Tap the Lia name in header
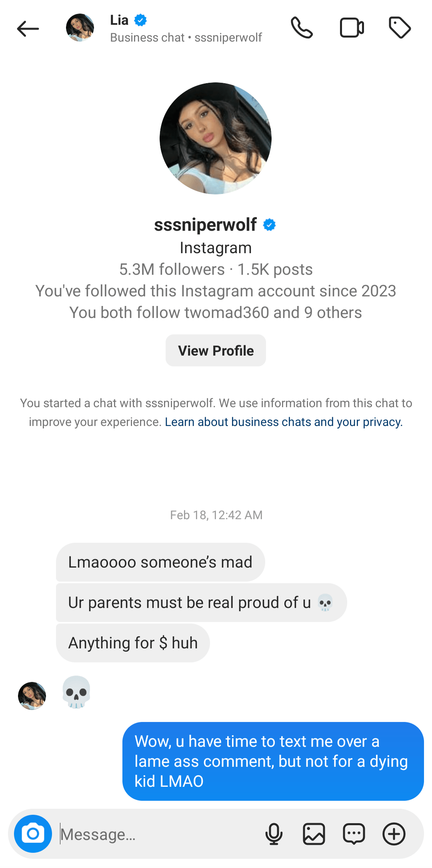 click(x=119, y=20)
